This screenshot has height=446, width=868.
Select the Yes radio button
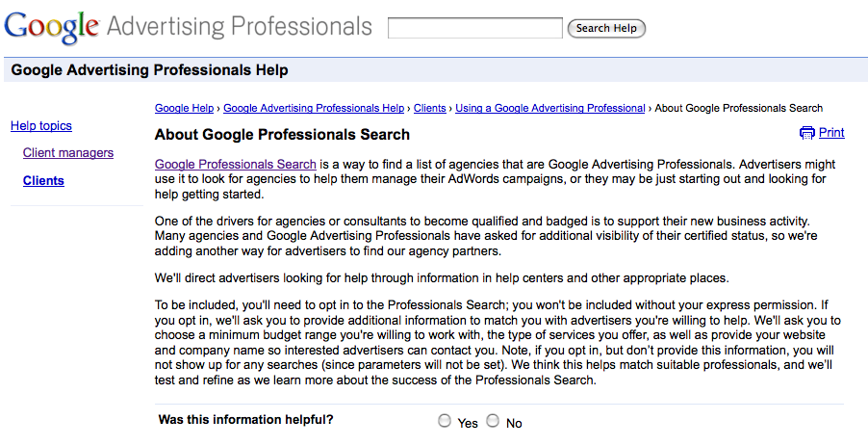pos(444,421)
